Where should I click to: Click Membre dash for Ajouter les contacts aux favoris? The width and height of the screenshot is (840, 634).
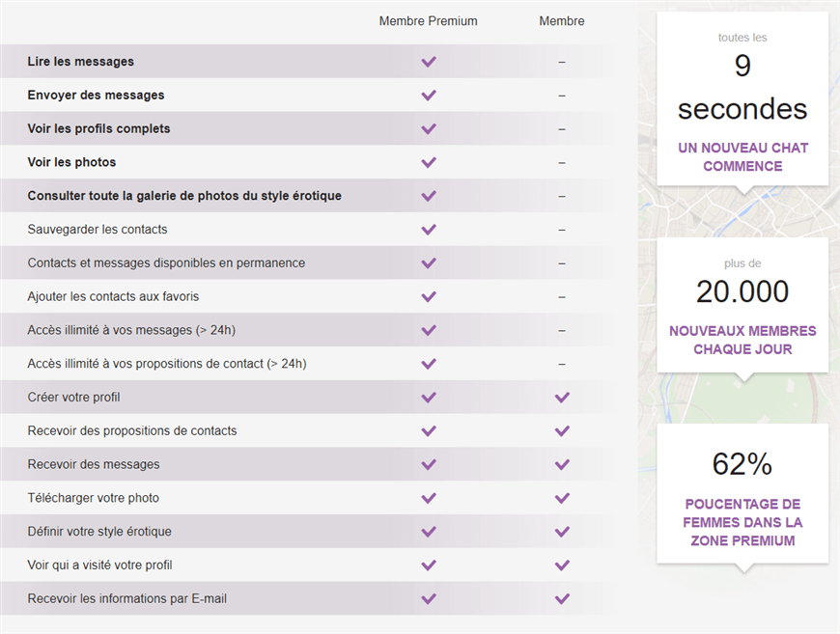coord(562,297)
